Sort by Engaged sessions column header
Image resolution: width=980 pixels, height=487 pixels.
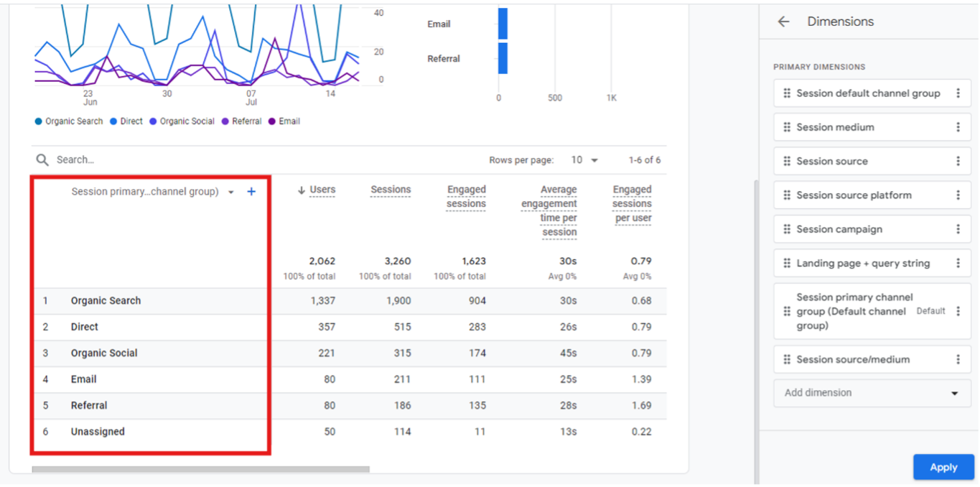(466, 197)
